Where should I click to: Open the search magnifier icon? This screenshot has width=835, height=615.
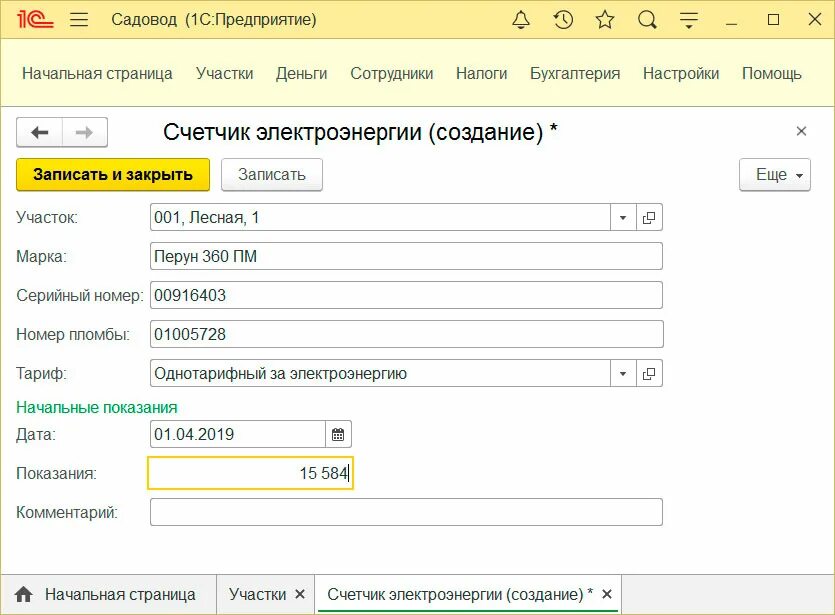[x=646, y=19]
